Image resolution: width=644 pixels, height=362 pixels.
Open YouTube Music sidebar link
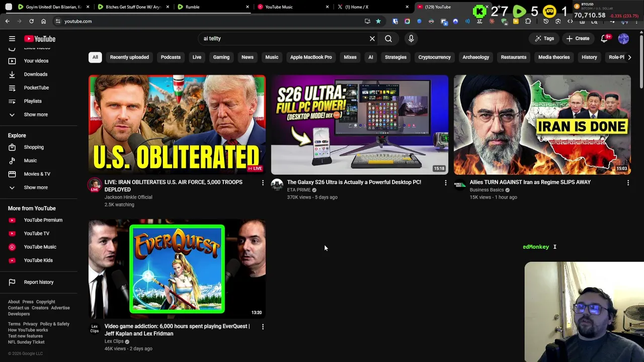[39, 247]
